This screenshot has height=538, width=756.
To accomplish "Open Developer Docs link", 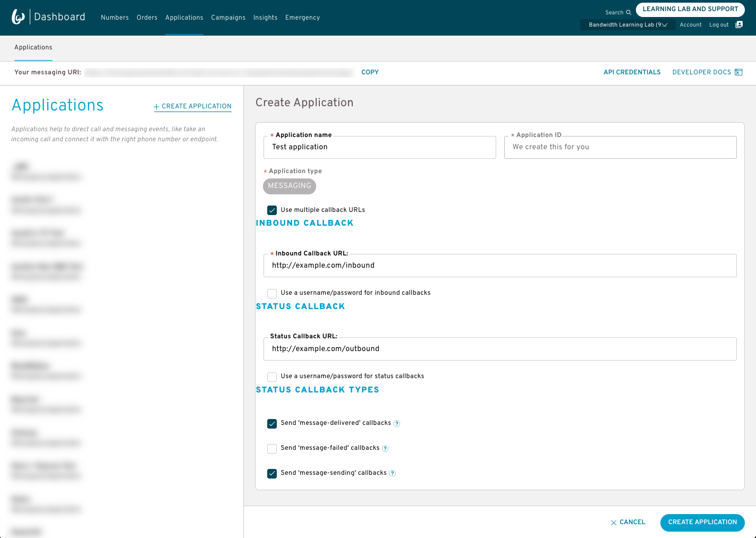I will coord(702,72).
